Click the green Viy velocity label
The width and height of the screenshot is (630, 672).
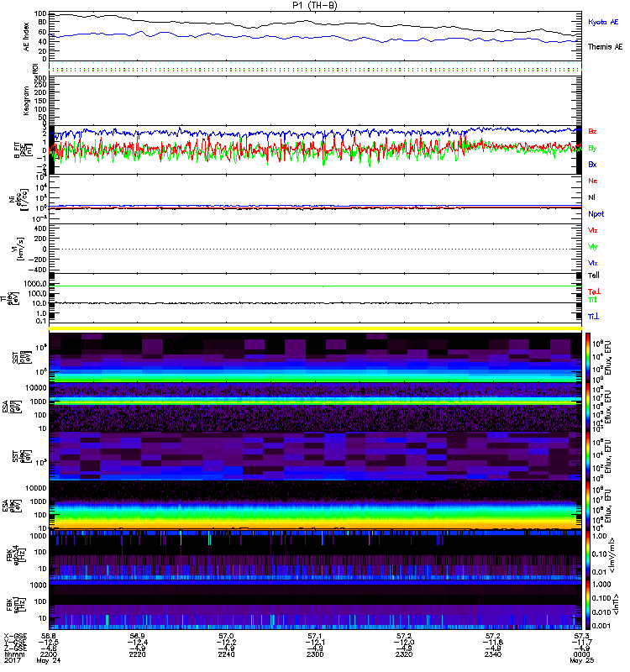point(593,246)
